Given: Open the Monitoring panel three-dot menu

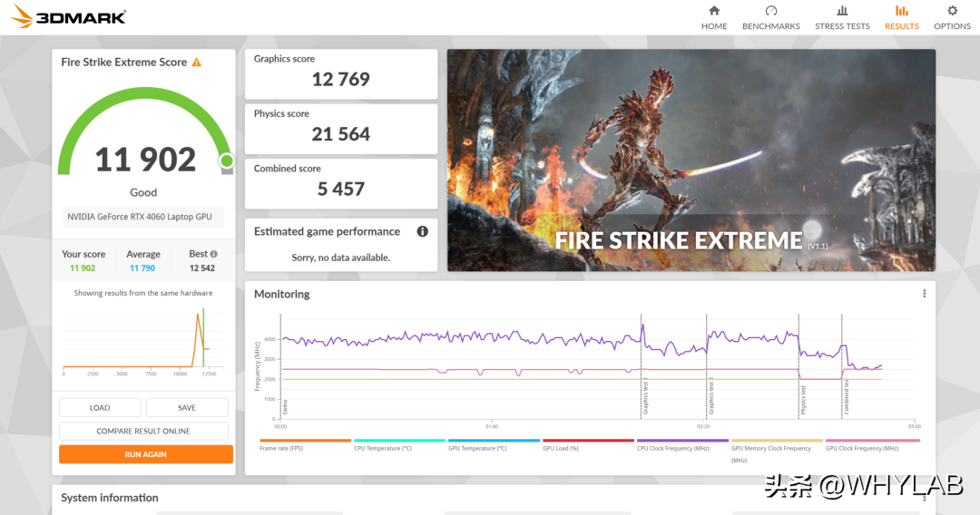Looking at the screenshot, I should pyautogui.click(x=925, y=294).
